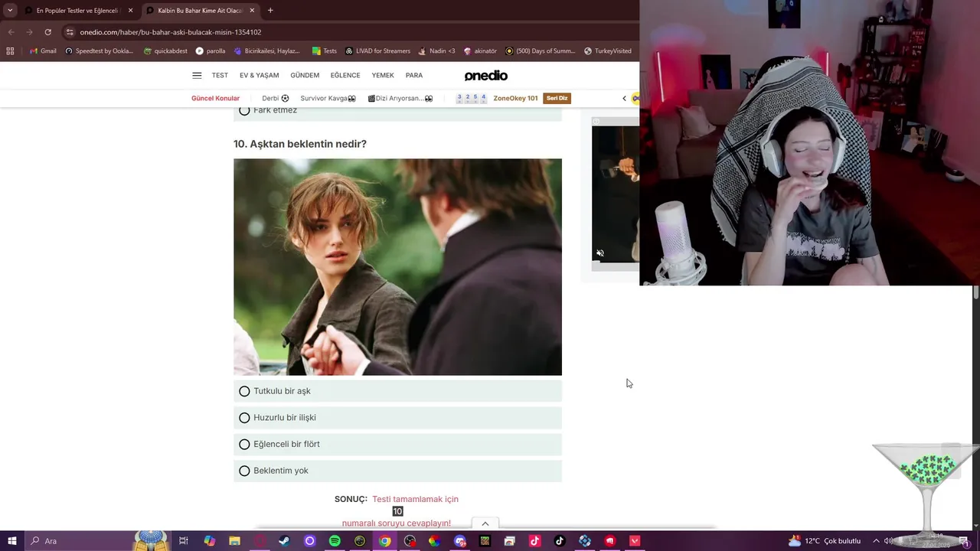
Task: Open the pink TikTok taskbar icon
Action: pos(534,541)
